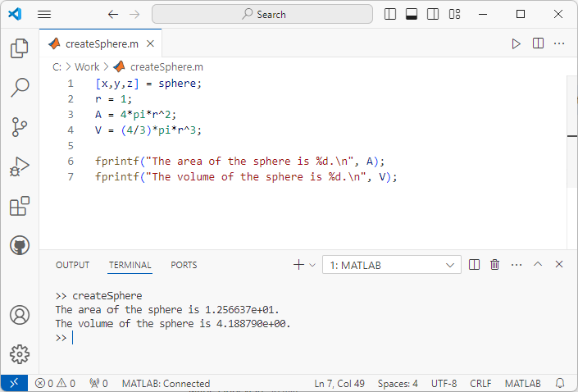Open the Run and Debug view
Screen dimensions: 578x392
[20, 166]
